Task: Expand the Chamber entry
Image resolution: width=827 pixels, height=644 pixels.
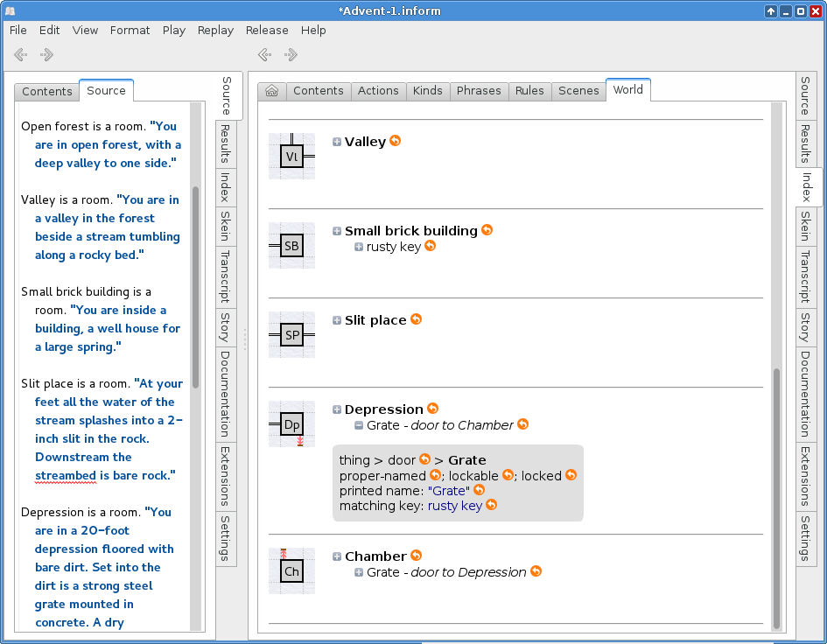Action: pyautogui.click(x=337, y=556)
